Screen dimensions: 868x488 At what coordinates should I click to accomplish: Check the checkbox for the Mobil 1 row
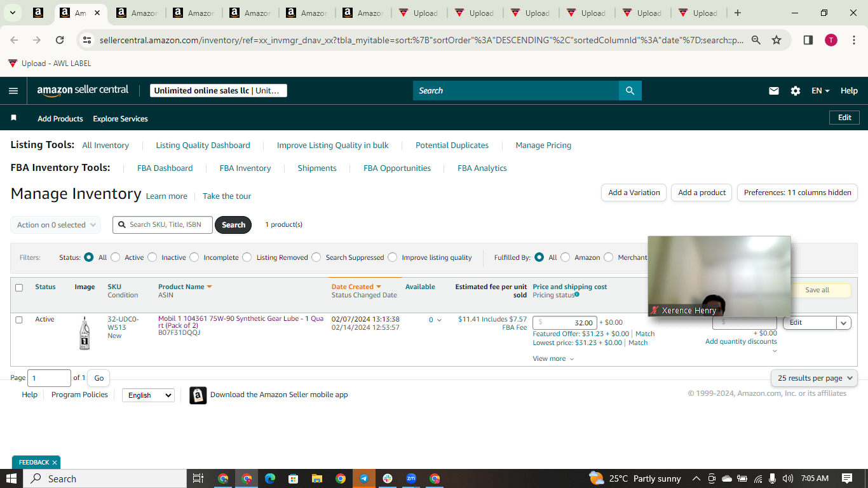19,320
